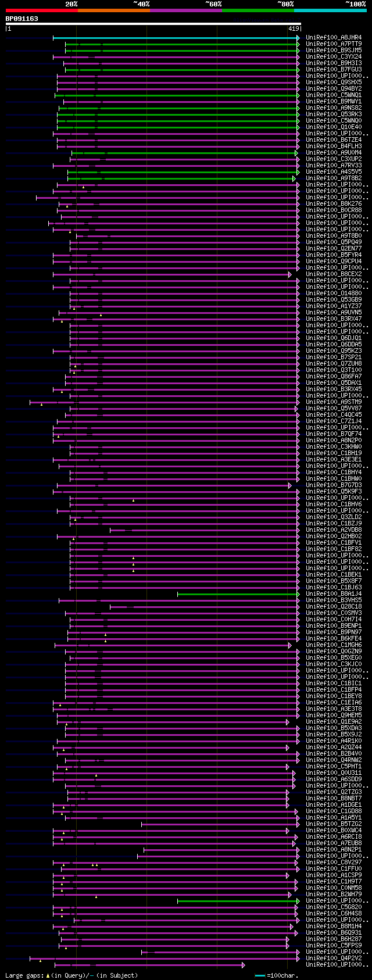Select hit label UniRef100_Q53RK3
Viewport: 372px width, 980px height.
tap(334, 115)
